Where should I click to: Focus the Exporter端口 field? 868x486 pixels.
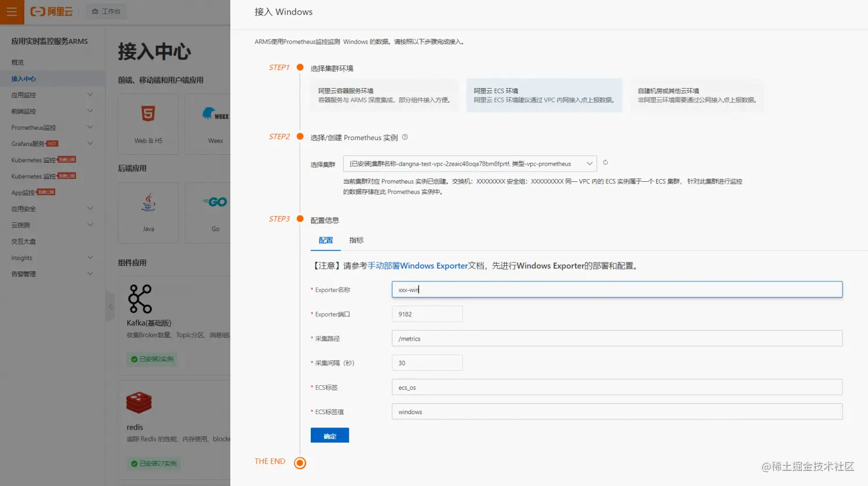[x=427, y=314]
